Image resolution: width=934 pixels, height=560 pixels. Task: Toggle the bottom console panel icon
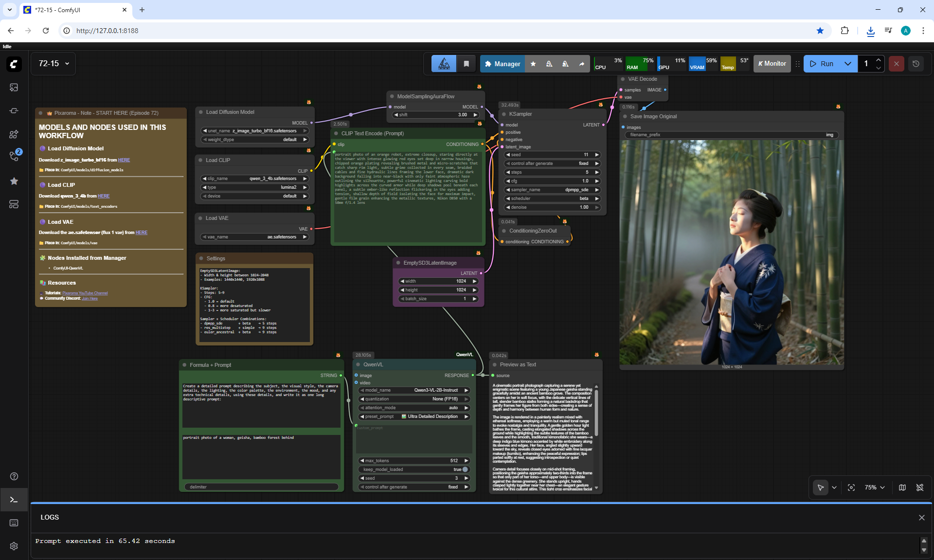(14, 500)
